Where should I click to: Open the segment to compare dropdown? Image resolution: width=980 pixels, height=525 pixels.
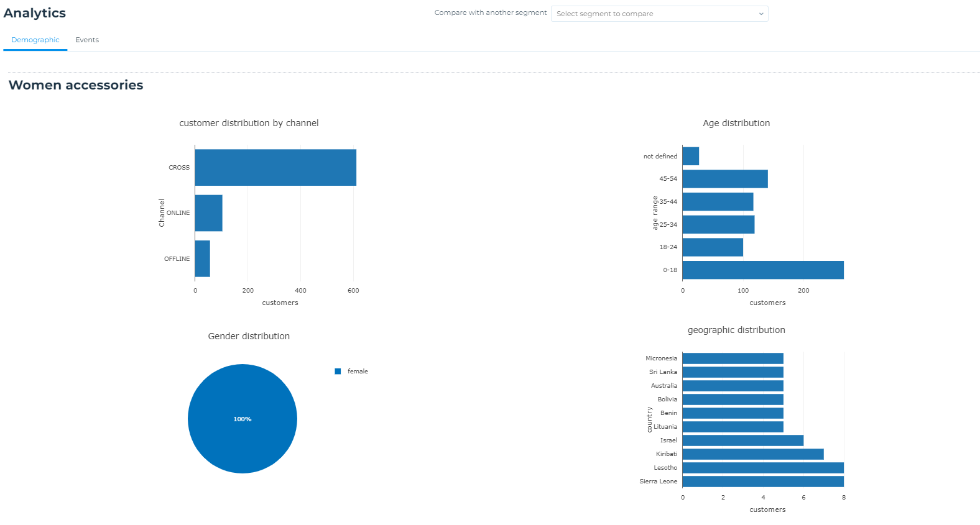659,14
